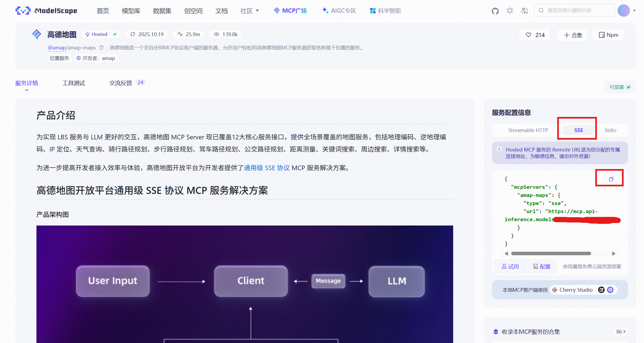The image size is (644, 343).
Task: Open the 社区 dropdown menu
Action: coord(249,11)
